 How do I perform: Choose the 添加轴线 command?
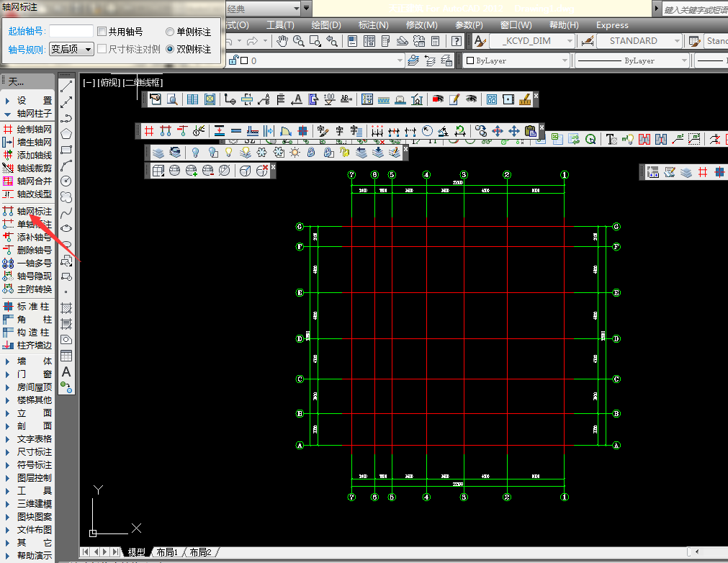pyautogui.click(x=27, y=155)
